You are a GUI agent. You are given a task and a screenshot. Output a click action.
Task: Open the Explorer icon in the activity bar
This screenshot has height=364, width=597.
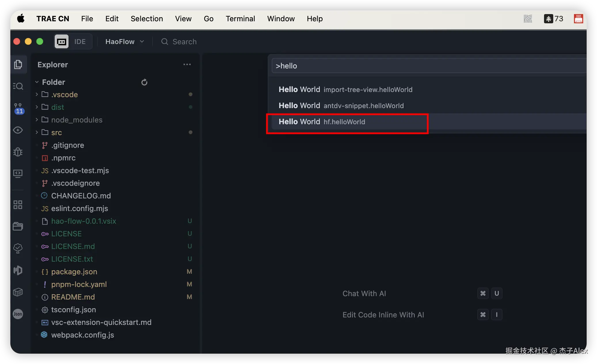click(18, 64)
